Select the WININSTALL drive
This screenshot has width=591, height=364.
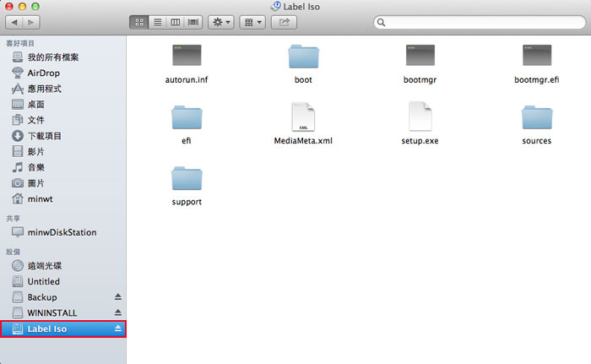point(63,313)
